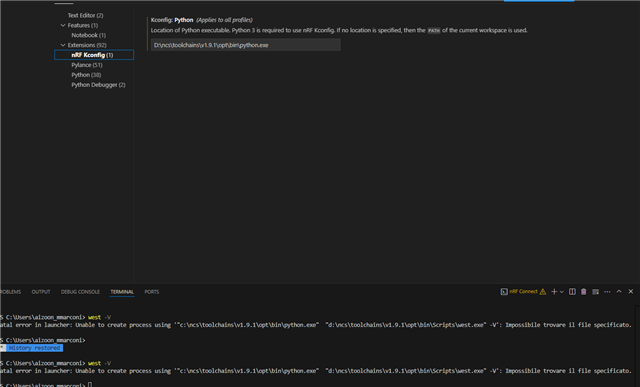640x387 pixels.
Task: Select Python Debugger (2) settings category
Action: coord(98,85)
